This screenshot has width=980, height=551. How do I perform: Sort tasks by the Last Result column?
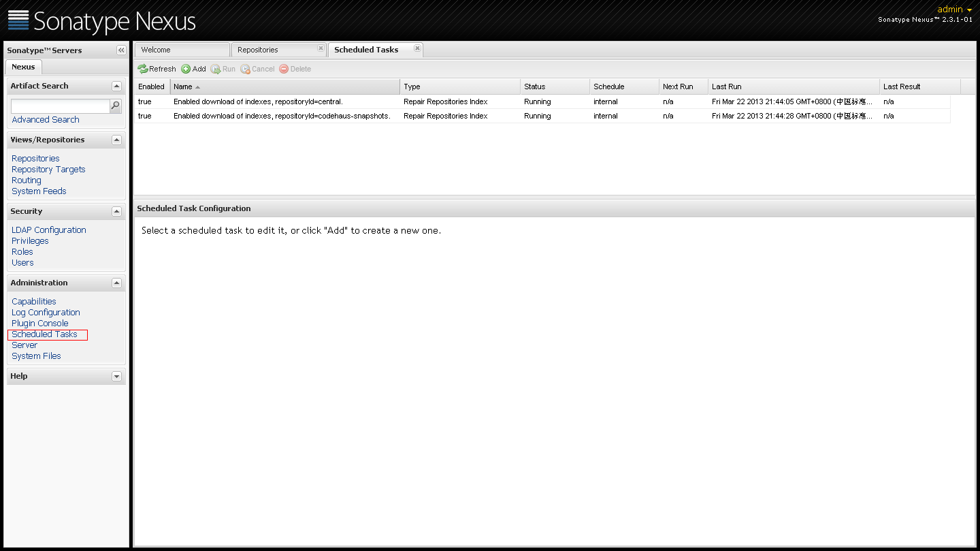[x=920, y=86]
